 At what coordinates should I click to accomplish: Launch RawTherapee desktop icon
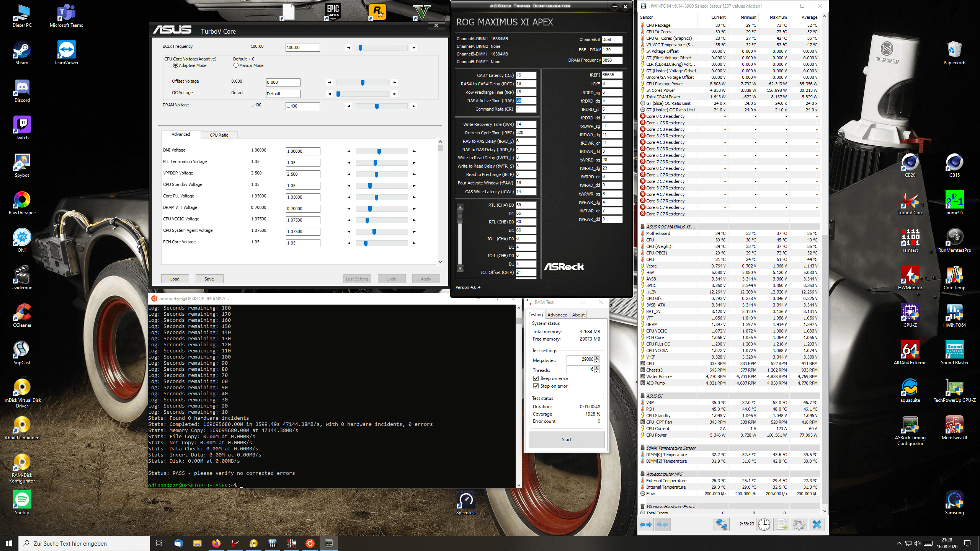click(22, 203)
